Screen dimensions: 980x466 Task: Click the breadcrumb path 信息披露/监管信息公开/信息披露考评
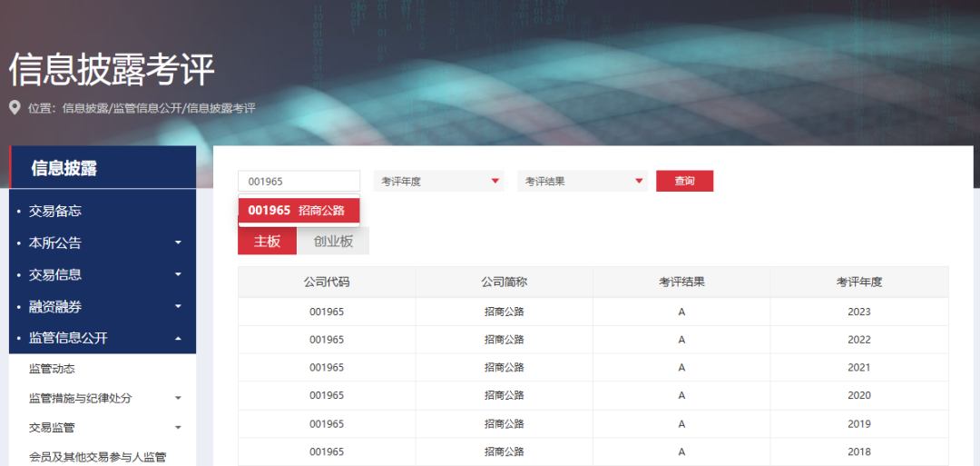[159, 108]
